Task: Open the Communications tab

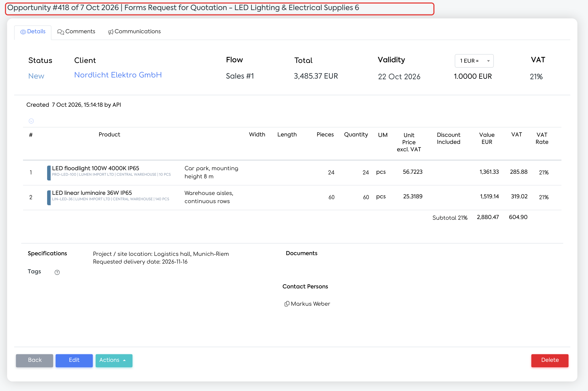Action: pos(134,32)
